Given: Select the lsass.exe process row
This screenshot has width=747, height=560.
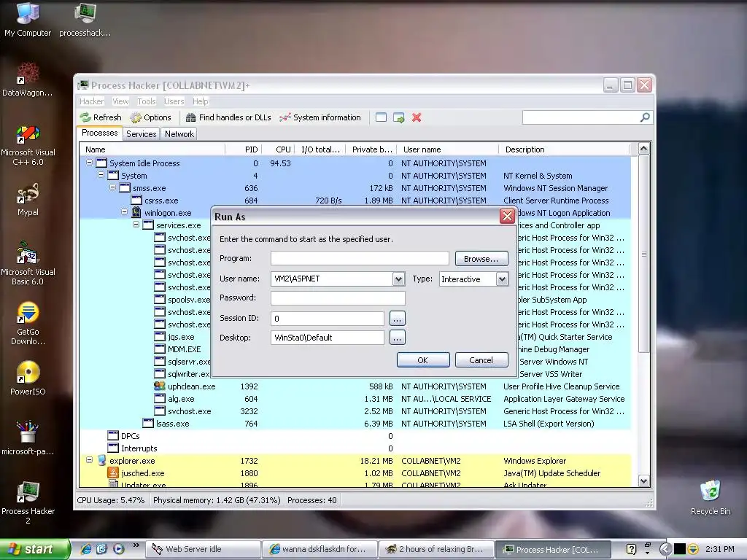Looking at the screenshot, I should click(355, 424).
